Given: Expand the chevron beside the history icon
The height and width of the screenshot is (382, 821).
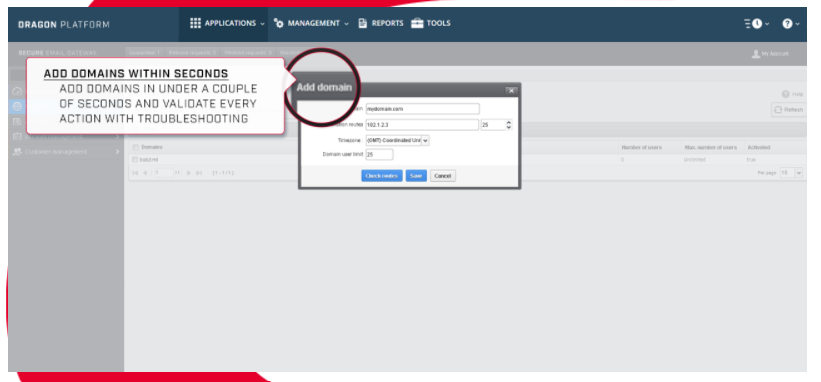Looking at the screenshot, I should (x=767, y=24).
